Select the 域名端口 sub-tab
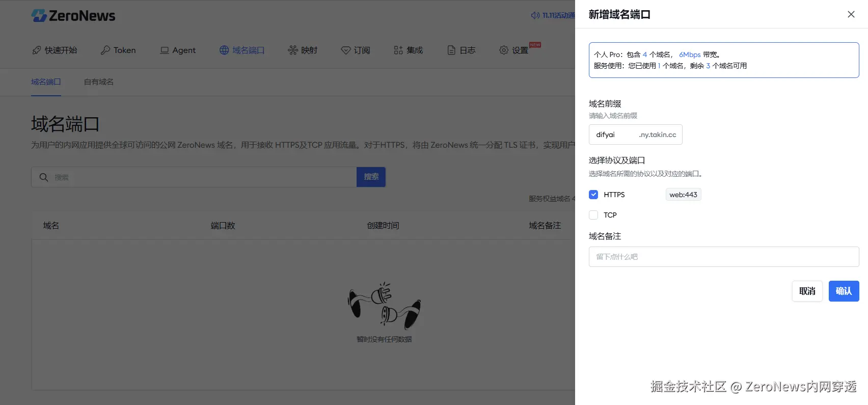868x405 pixels. (x=46, y=82)
